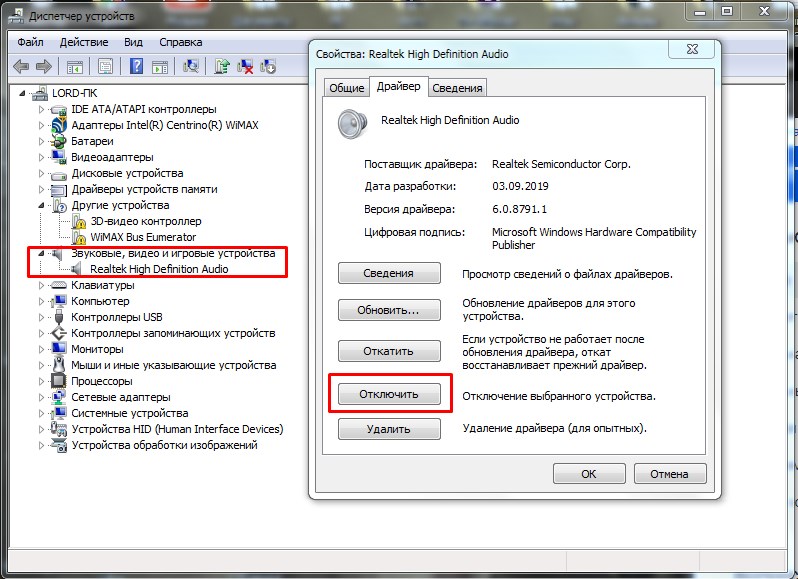Viewport: 798px width, 579px height.
Task: Click the Uninstall device toolbar icon with red X
Action: 245,66
